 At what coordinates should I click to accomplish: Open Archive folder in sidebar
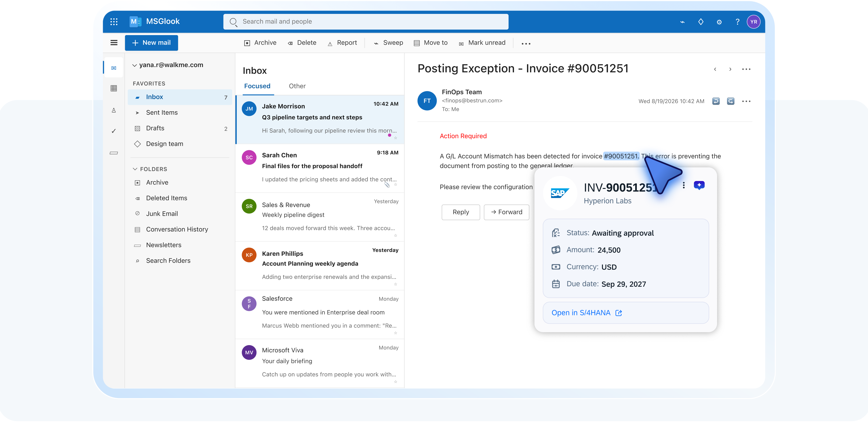(180, 183)
